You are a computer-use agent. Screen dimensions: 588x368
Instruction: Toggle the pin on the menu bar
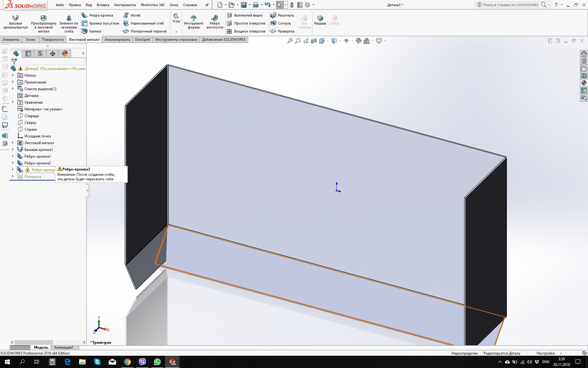point(207,5)
